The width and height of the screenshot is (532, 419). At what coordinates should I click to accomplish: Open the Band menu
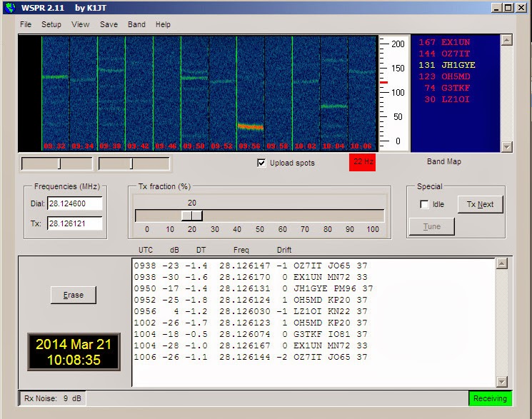[136, 24]
